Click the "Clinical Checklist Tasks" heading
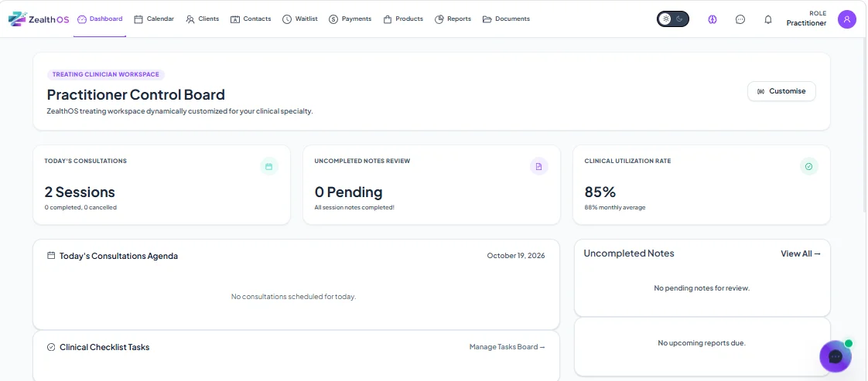 (104, 347)
